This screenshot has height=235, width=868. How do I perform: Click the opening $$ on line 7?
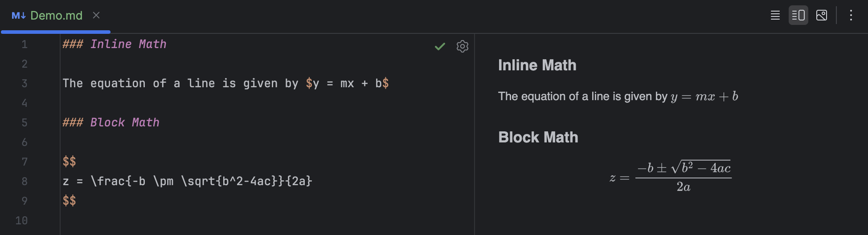[x=69, y=162]
